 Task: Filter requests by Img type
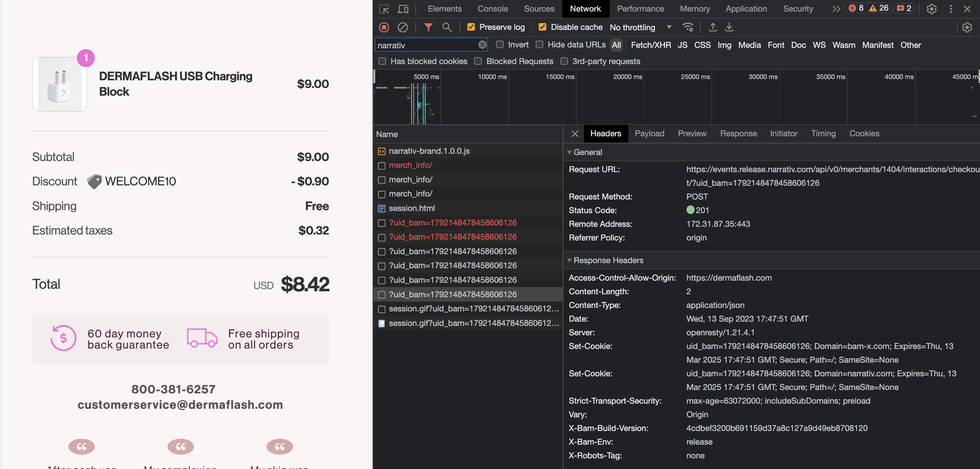[724, 45]
